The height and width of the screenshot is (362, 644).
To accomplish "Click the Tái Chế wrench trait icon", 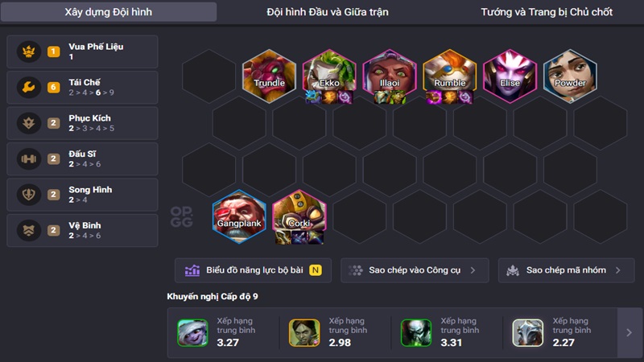I will (x=29, y=87).
